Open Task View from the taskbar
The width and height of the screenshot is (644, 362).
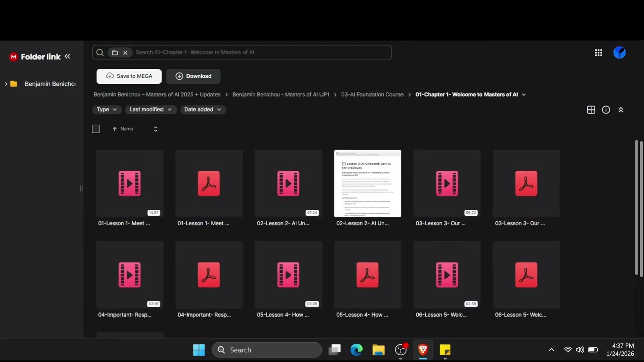pyautogui.click(x=335, y=350)
